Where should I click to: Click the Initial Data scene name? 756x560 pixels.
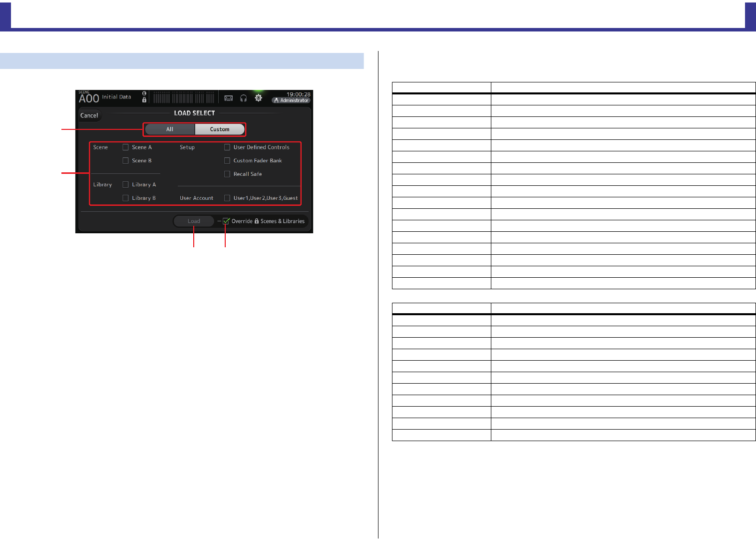click(116, 97)
